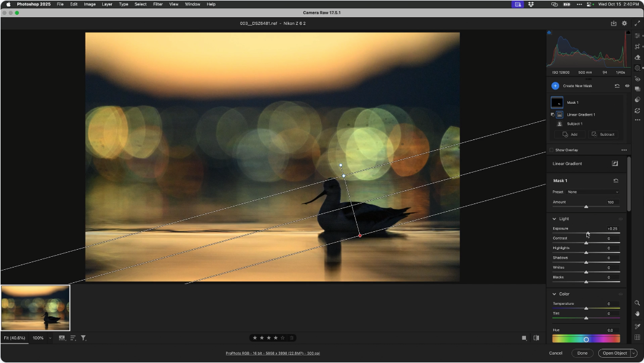Click the blue Create New Mask plus icon
The height and width of the screenshot is (363, 644).
[555, 86]
